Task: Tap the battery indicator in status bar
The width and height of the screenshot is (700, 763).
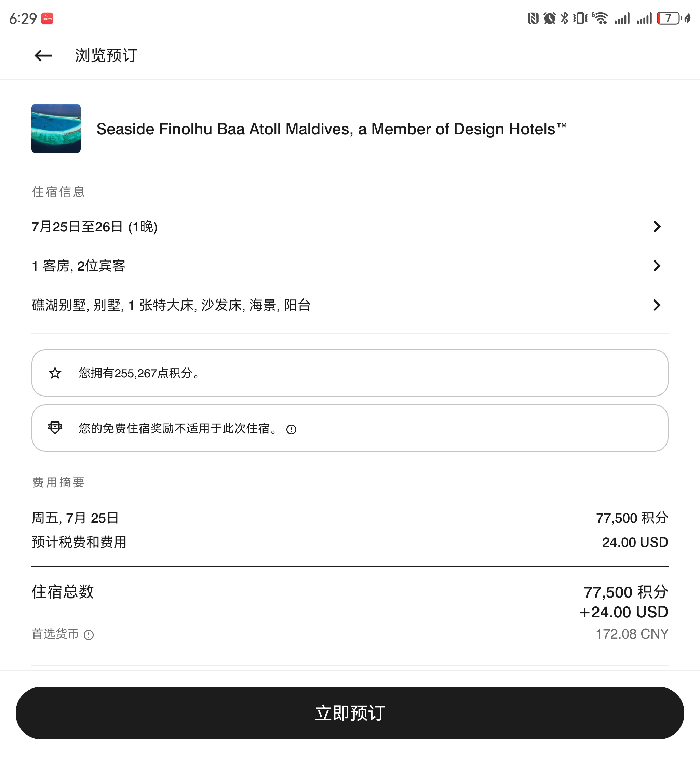Action: 669,18
